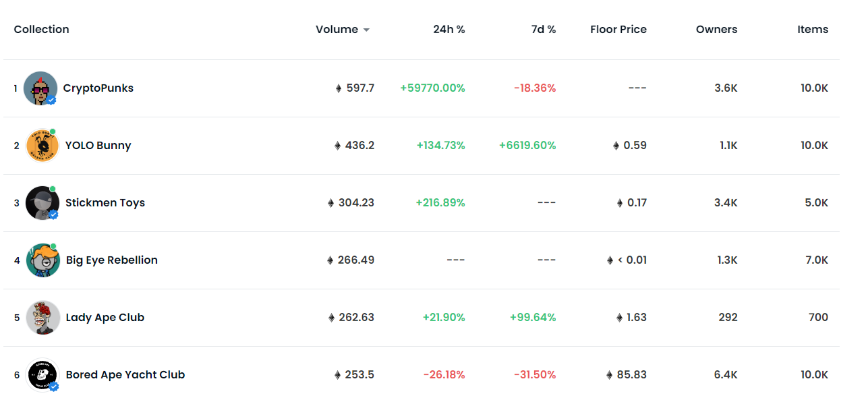Open the YOLO Bunny collection name

click(98, 146)
